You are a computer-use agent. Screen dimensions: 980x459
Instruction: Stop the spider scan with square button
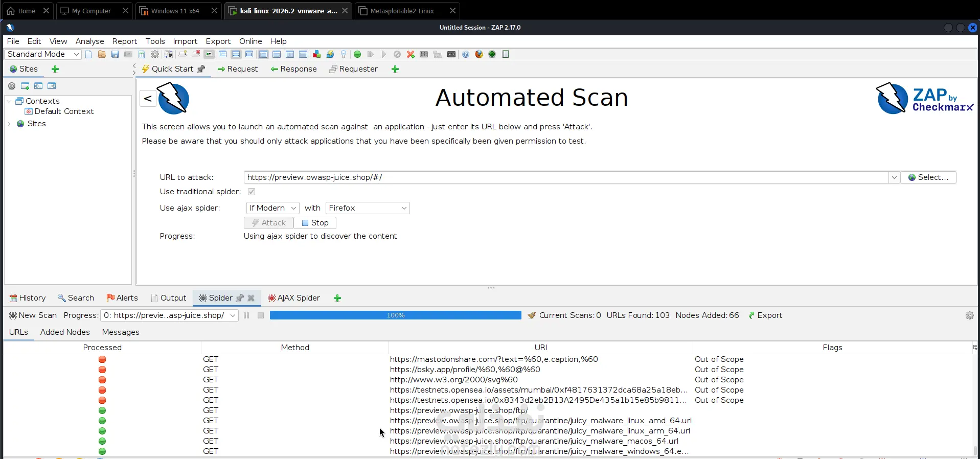coord(261,315)
